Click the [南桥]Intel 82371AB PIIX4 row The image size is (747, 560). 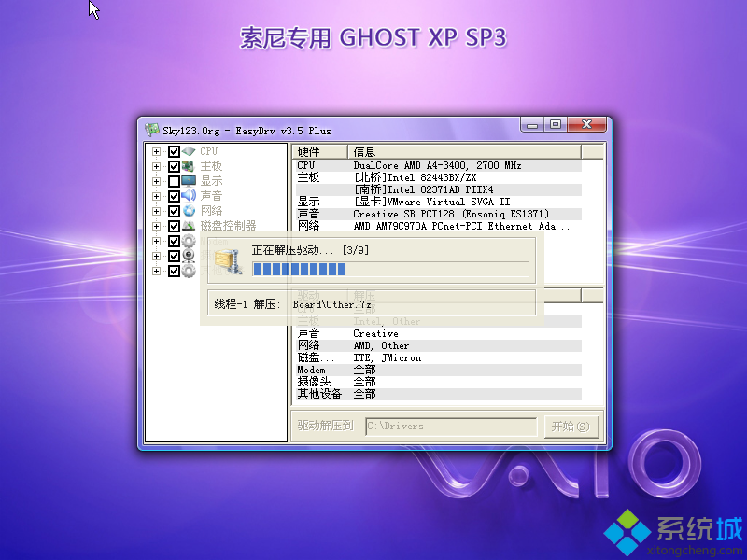437,189
